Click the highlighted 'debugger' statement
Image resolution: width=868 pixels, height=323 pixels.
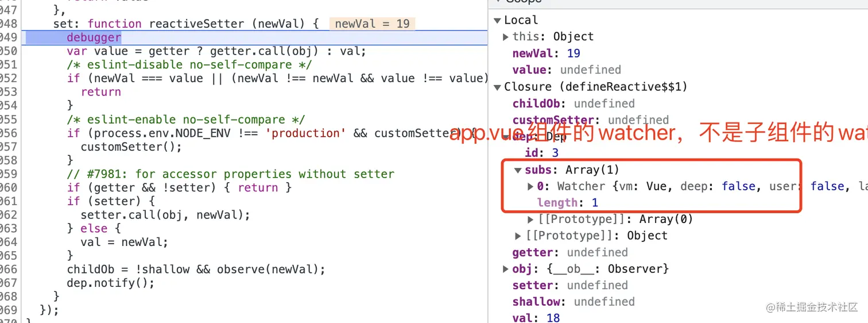pyautogui.click(x=94, y=37)
